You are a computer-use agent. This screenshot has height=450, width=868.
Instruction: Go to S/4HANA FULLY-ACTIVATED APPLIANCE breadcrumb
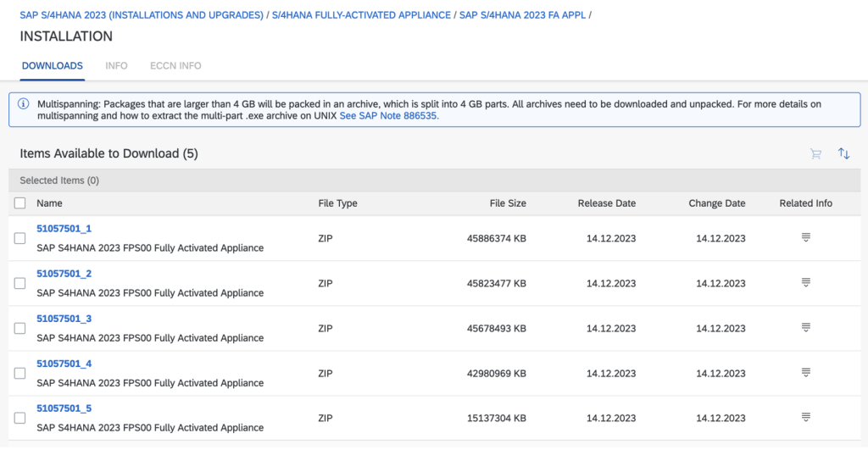[361, 15]
